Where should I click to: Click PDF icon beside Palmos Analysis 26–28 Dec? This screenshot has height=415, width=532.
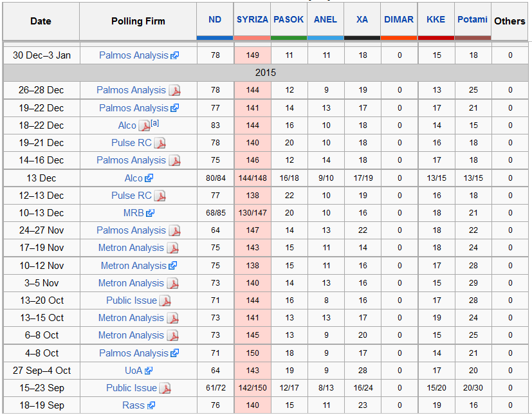click(x=174, y=91)
